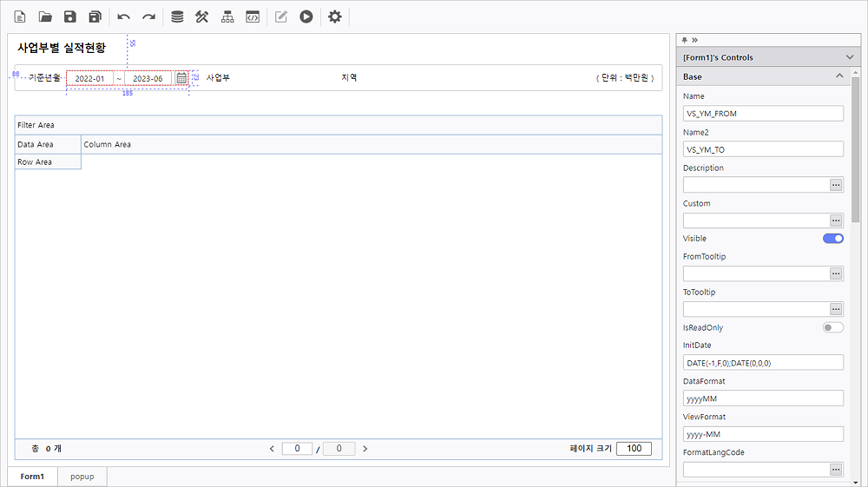The image size is (868, 487).
Task: Run the form with the play icon
Action: point(306,16)
